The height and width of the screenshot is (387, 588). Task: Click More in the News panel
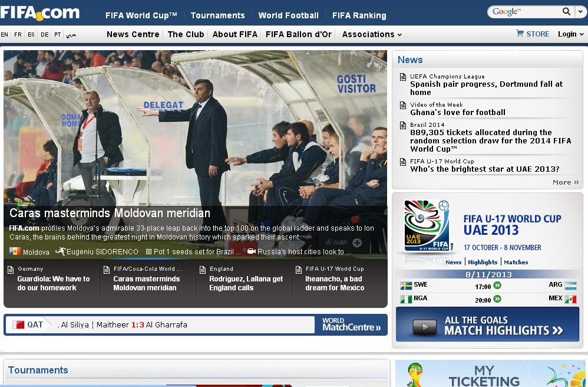[x=566, y=182]
